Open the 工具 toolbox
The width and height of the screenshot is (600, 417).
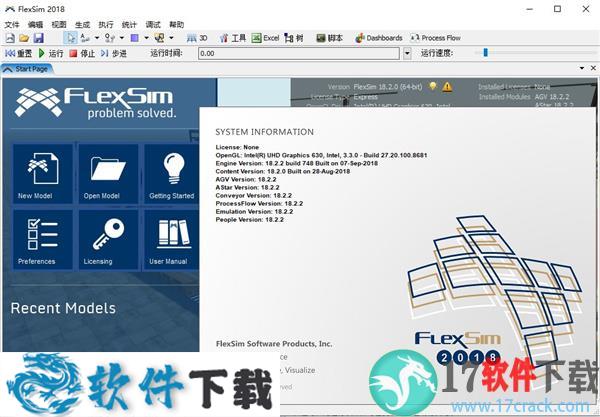pyautogui.click(x=233, y=38)
